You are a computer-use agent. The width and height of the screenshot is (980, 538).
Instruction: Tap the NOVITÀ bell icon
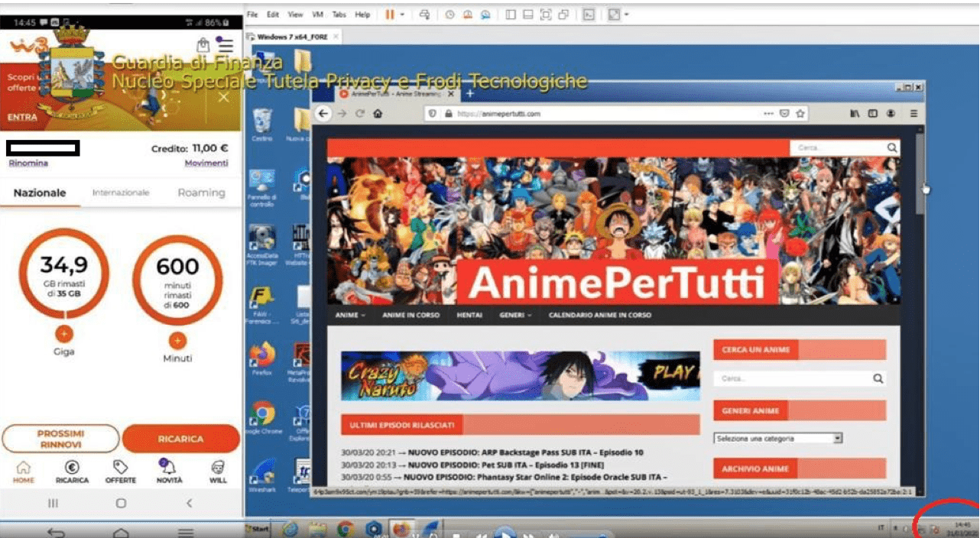pos(169,466)
